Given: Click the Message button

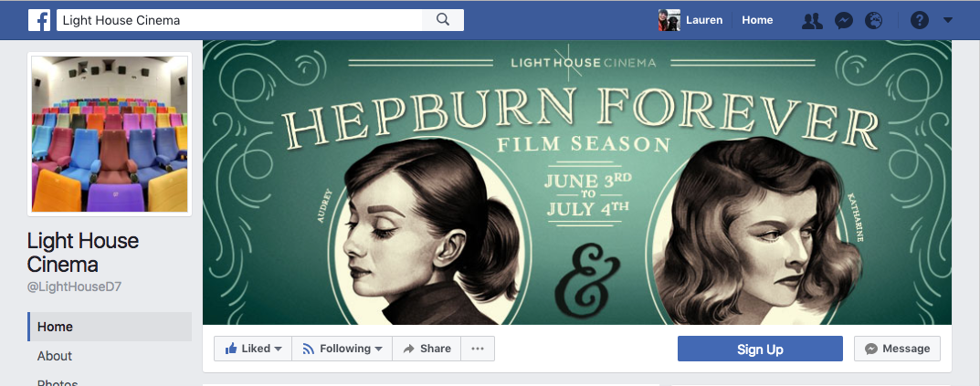Looking at the screenshot, I should tap(897, 349).
